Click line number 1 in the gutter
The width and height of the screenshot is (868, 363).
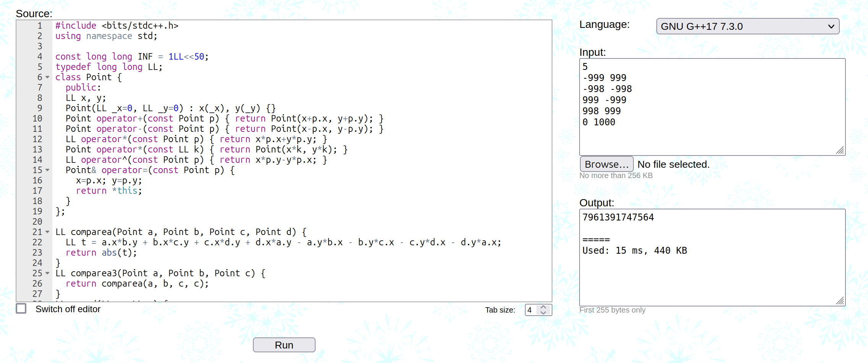pos(40,26)
